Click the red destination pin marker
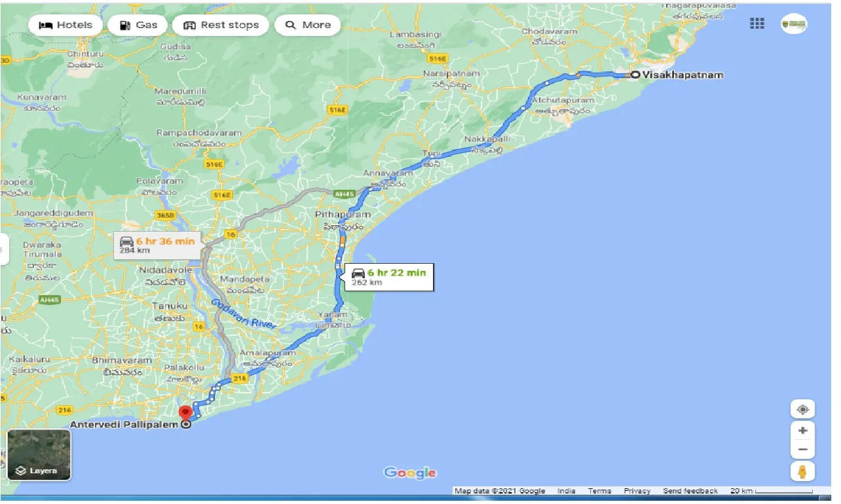Image resolution: width=841 pixels, height=504 pixels. pyautogui.click(x=185, y=412)
